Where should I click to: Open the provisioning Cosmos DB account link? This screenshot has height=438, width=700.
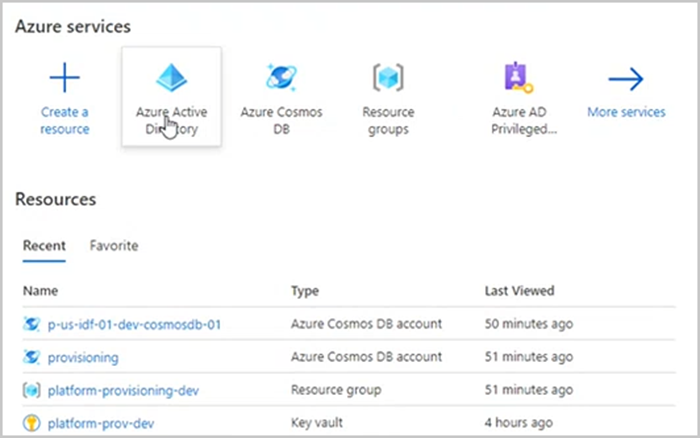[83, 357]
